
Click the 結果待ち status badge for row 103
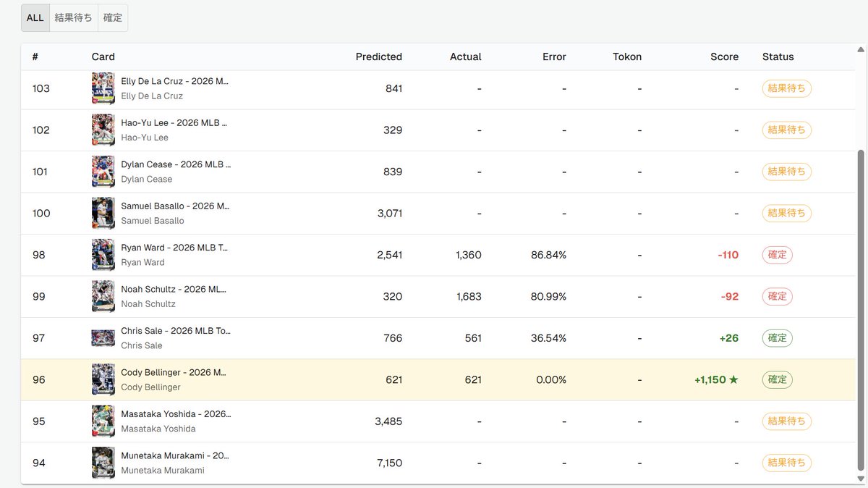(x=786, y=88)
